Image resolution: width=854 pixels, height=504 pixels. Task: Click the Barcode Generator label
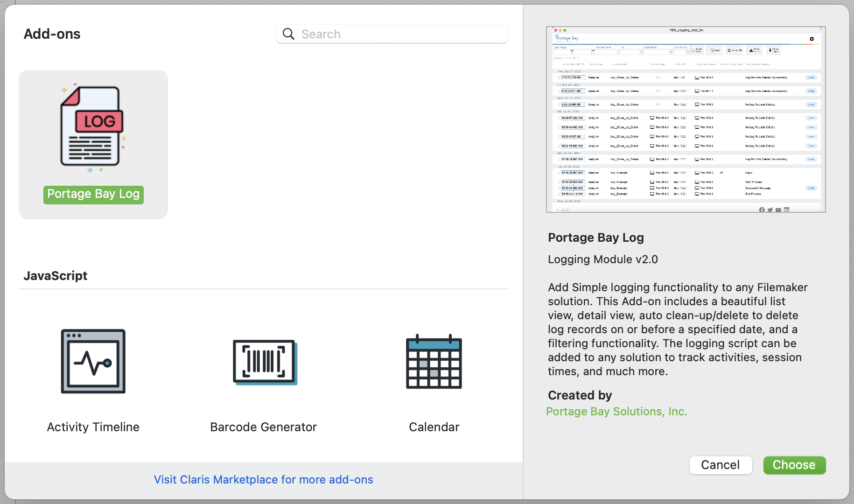pos(264,427)
